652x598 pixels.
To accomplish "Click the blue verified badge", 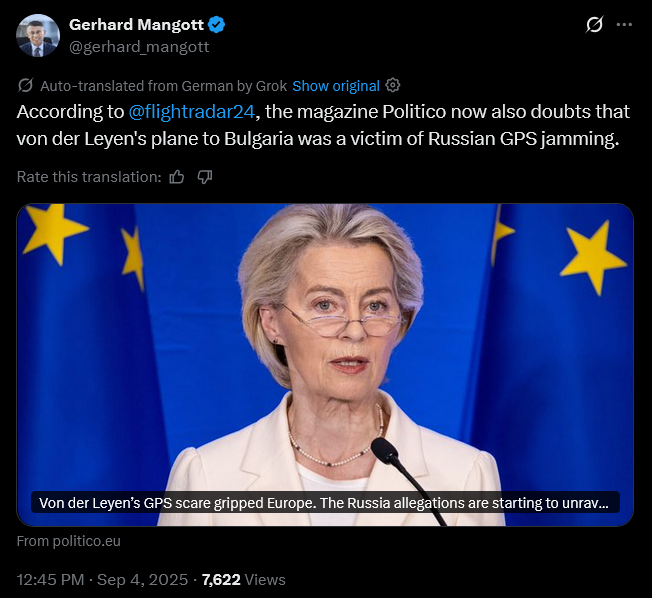I will click(x=216, y=25).
